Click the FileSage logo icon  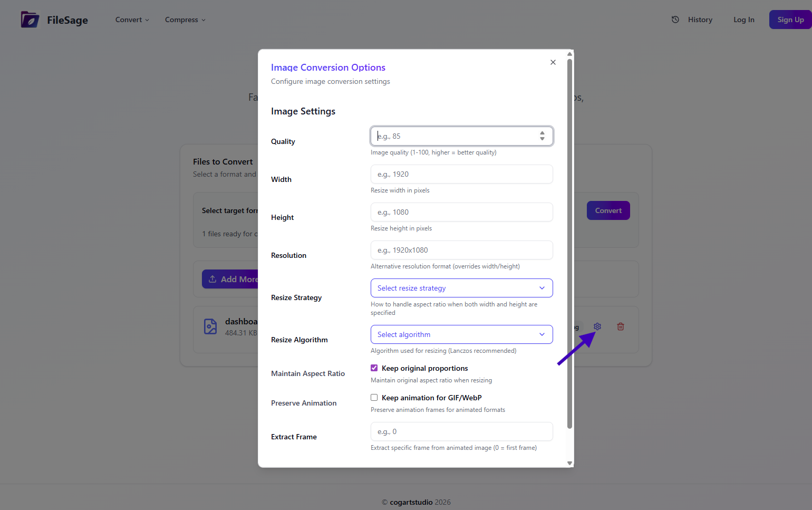click(31, 20)
